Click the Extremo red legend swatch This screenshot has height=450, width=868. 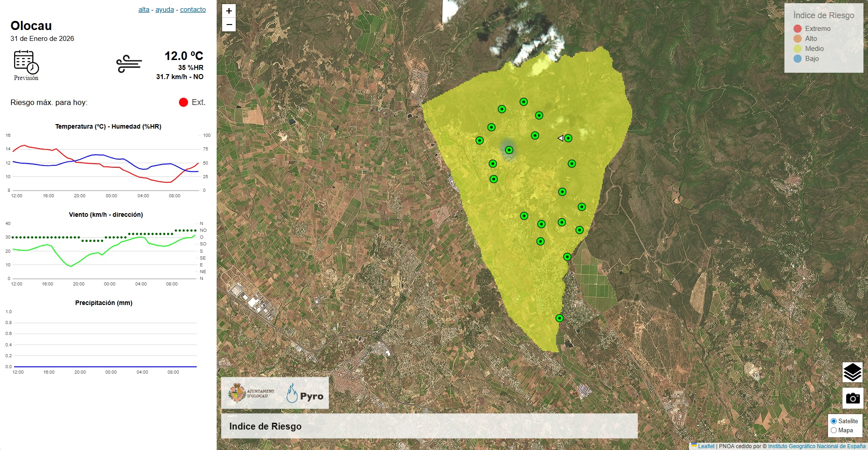(797, 29)
